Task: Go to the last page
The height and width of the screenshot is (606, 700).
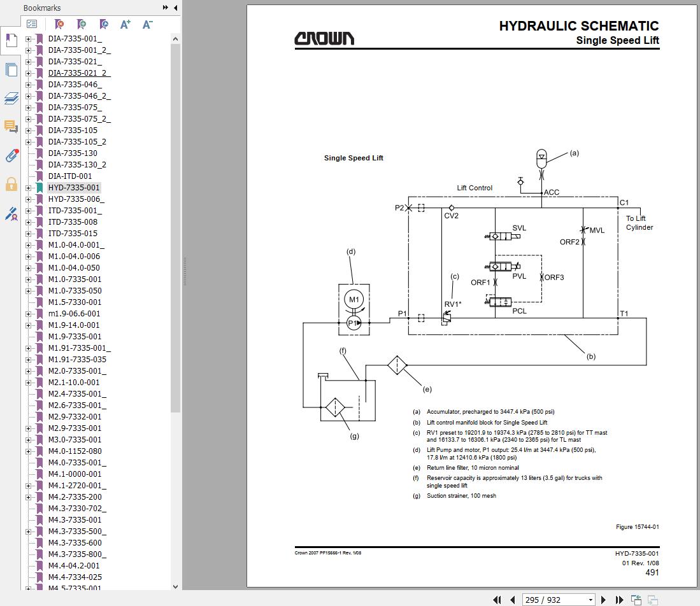Action: (x=618, y=600)
